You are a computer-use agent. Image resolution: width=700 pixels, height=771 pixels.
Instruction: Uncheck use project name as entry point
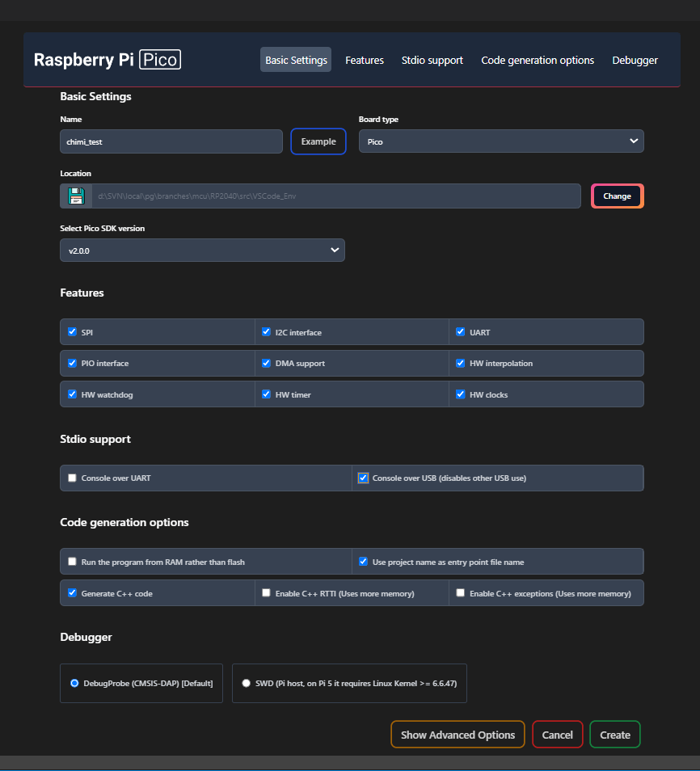[363, 561]
